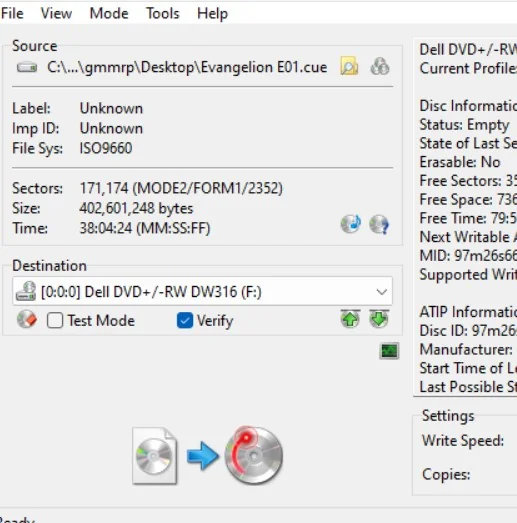Click the create CUE file music disc icon
The width and height of the screenshot is (517, 523).
click(x=351, y=223)
